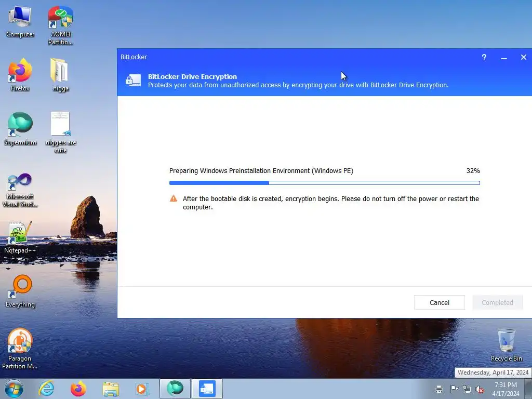Launch AOMEI Partition Assistant shortcut
Image resolution: width=532 pixels, height=399 pixels.
click(60, 25)
